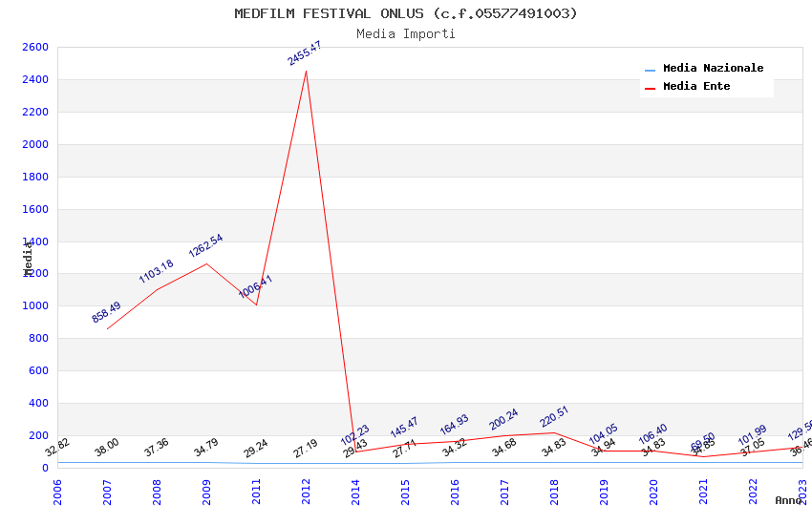Viewport: 812px width, 525px height.
Task: Click the Anno axis title
Action: pos(788,500)
